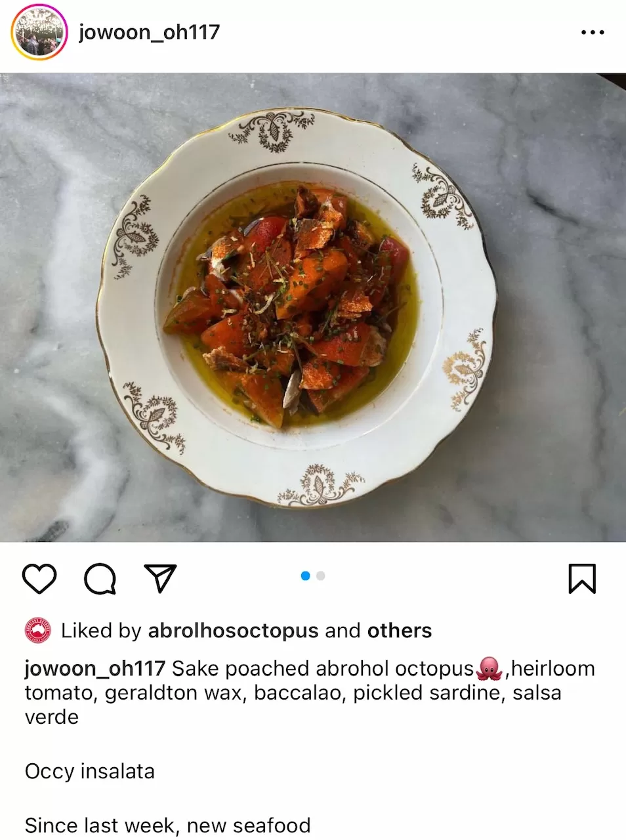The width and height of the screenshot is (626, 840).
Task: Click the octopus emoji in the caption
Action: pyautogui.click(x=490, y=668)
